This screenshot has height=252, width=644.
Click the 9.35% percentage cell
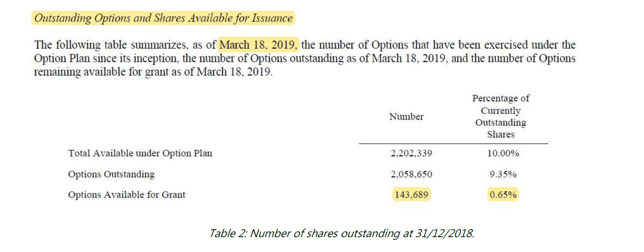[503, 174]
